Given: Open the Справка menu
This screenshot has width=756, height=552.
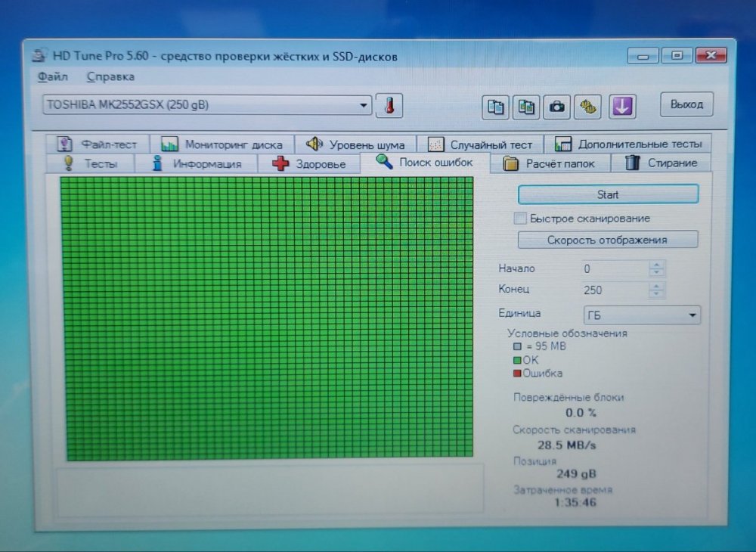Looking at the screenshot, I should click(x=110, y=76).
